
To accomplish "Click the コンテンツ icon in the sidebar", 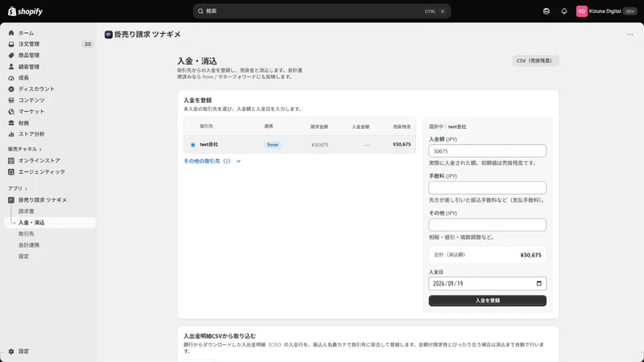I will click(11, 100).
